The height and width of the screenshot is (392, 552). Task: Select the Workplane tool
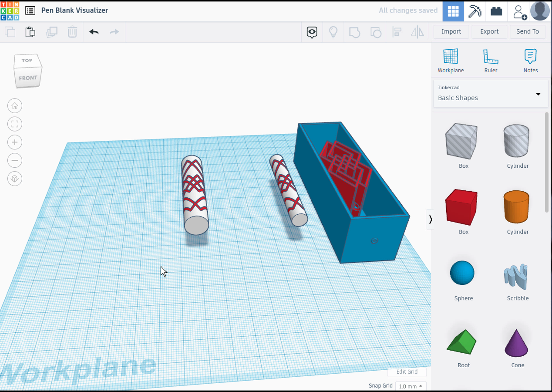tap(451, 61)
